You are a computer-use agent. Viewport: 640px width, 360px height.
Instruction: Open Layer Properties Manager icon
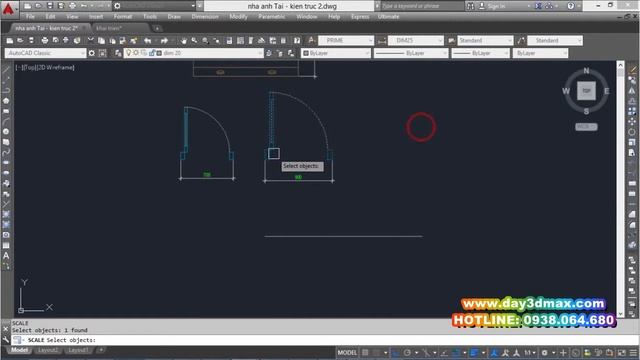[x=118, y=53]
